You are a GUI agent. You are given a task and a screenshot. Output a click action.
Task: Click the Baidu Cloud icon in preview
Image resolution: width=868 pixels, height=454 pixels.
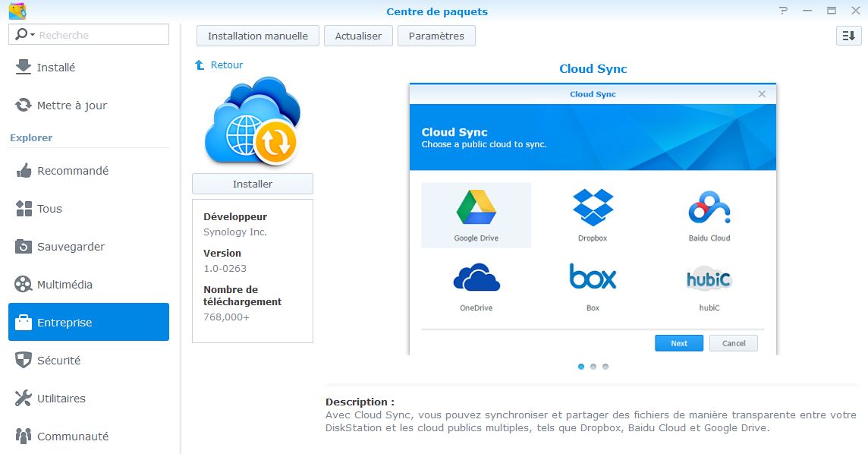[x=709, y=207]
